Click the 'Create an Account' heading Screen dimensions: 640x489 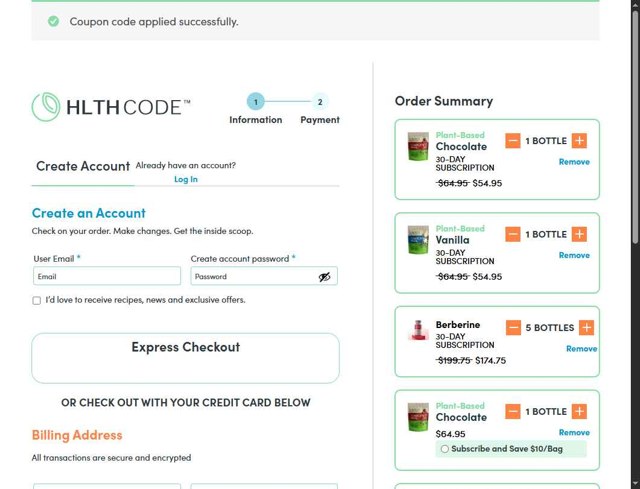[89, 213]
